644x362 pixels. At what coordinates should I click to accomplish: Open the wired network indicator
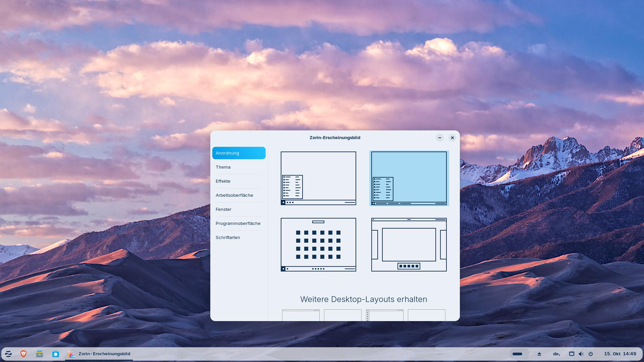tap(572, 354)
